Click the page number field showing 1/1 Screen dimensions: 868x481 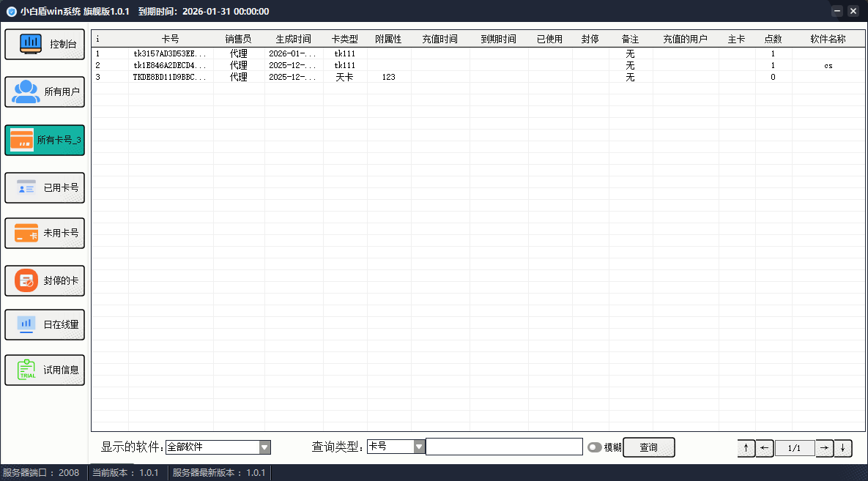tap(795, 447)
